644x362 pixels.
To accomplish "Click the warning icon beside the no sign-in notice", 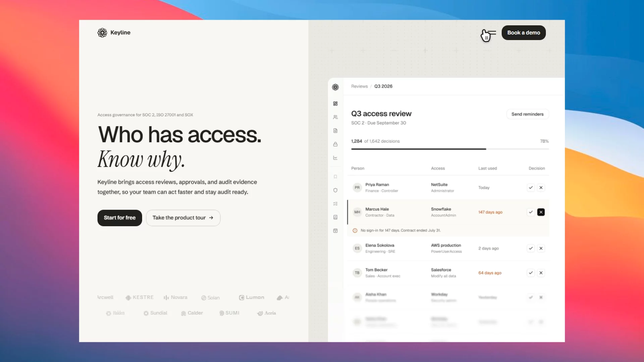I will (x=355, y=230).
